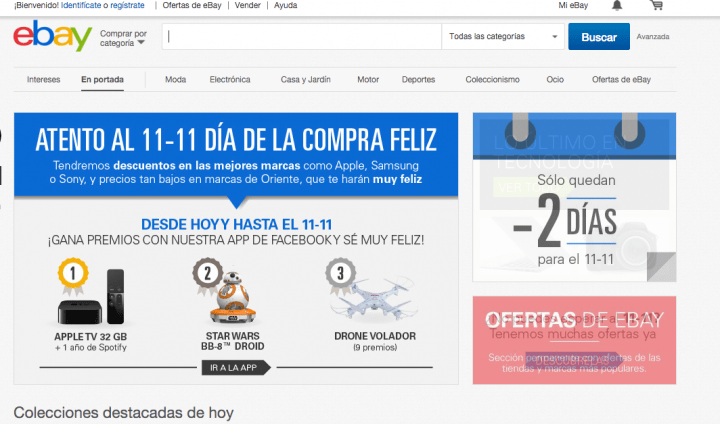Viewport: 720px width, 424px height.
Task: Open the Casa y Jardín category
Action: [305, 79]
